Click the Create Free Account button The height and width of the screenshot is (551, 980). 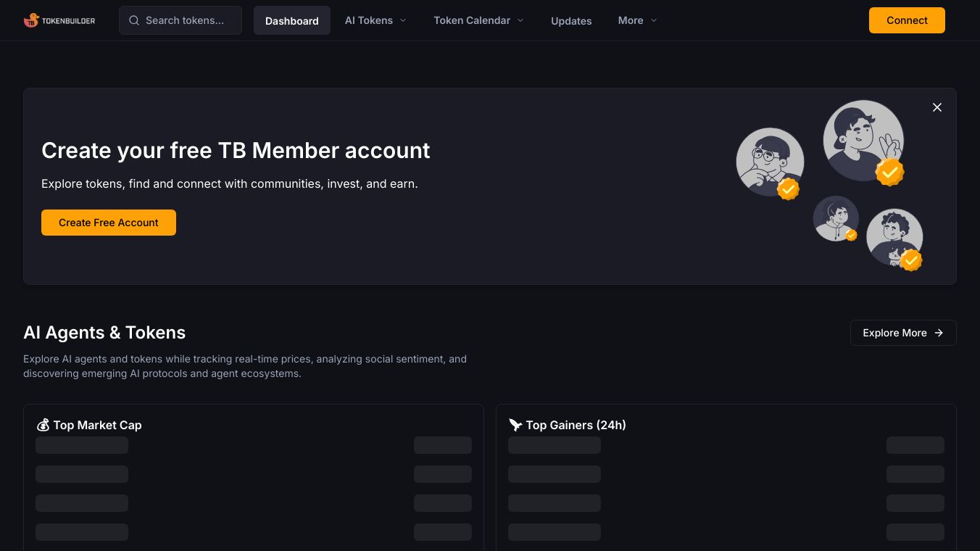tap(109, 223)
